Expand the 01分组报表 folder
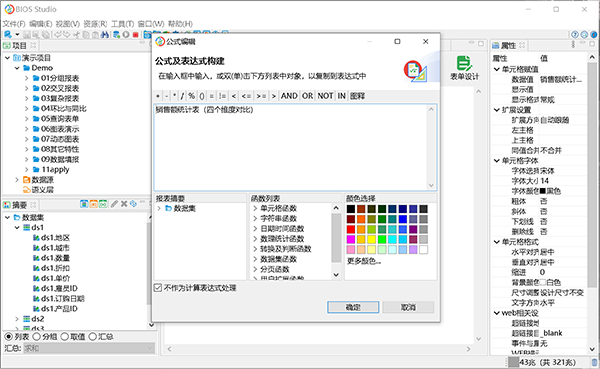600x369 pixels. coord(26,78)
